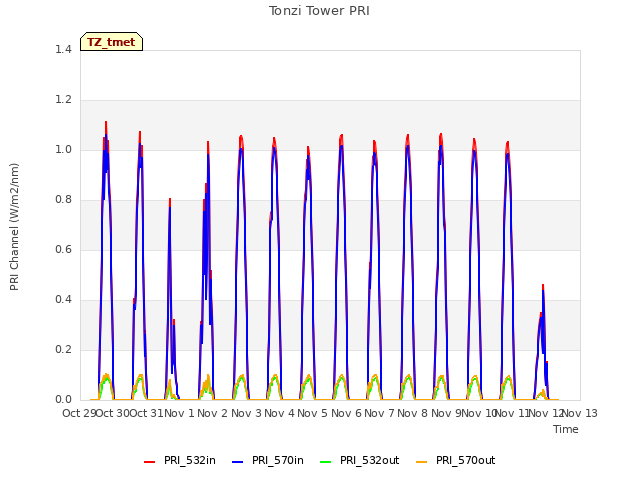
Task: Click the 1.4 y-axis tick label
Action: point(63,49)
